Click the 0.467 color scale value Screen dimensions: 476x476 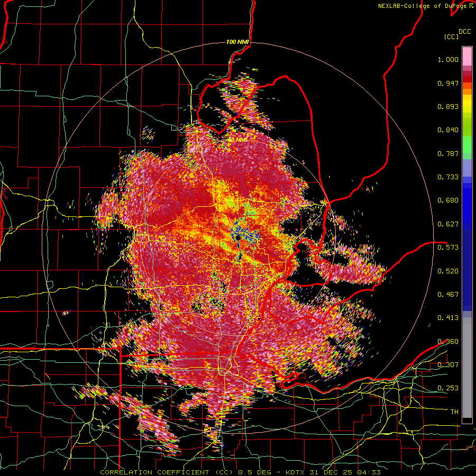[448, 294]
